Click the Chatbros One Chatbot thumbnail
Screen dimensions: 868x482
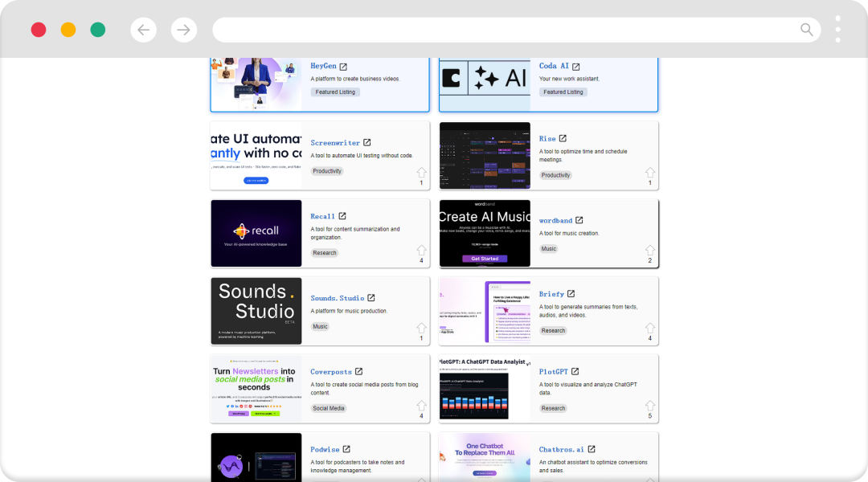click(485, 457)
